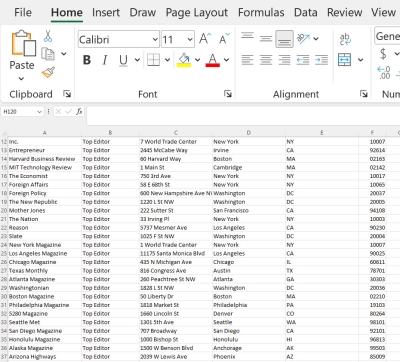The image size is (400, 362).
Task: Middle align cell contents
Action: (266, 39)
